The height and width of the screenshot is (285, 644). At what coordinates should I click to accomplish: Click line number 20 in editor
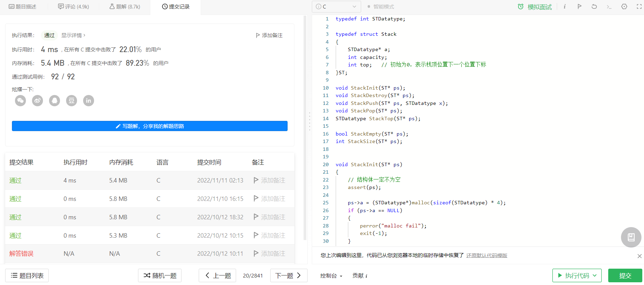tap(326, 164)
